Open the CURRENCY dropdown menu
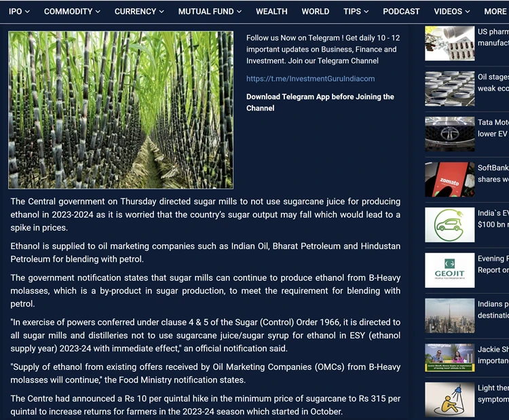The height and width of the screenshot is (420, 509). 139,12
